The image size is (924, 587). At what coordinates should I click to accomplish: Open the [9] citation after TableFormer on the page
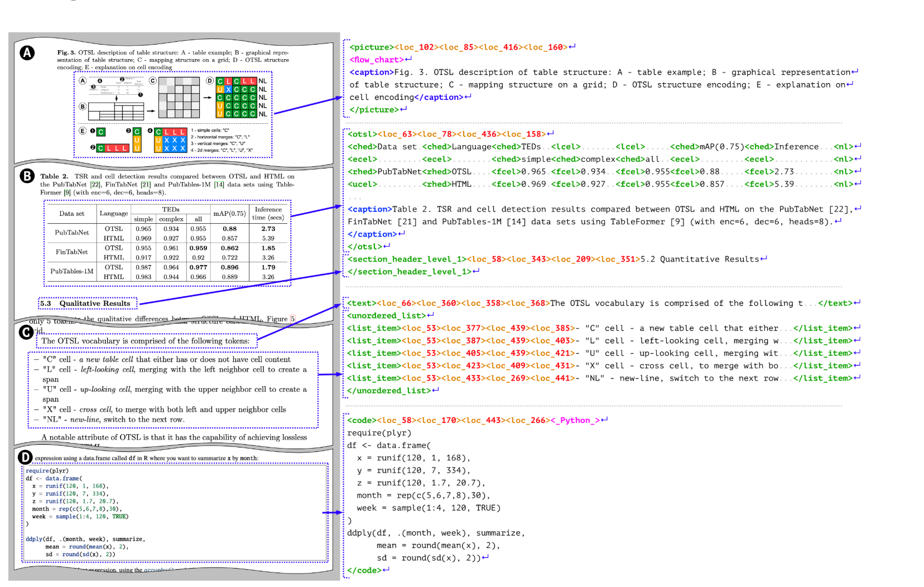(x=67, y=193)
